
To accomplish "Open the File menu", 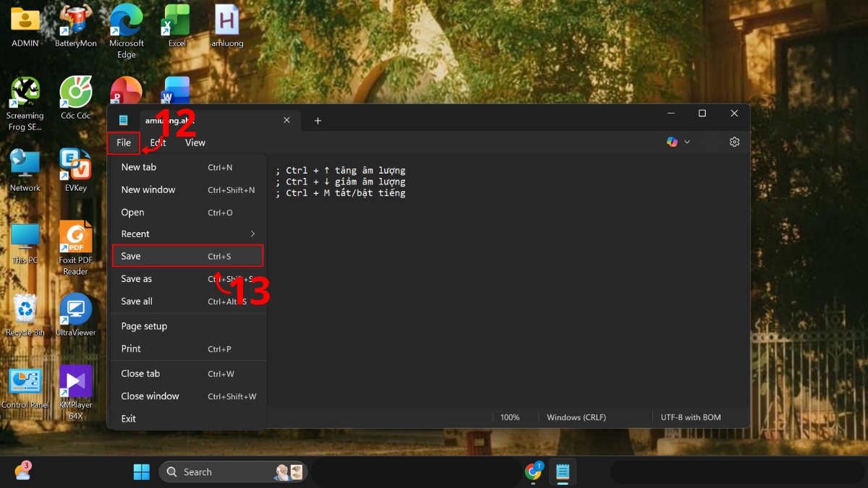I will point(124,143).
